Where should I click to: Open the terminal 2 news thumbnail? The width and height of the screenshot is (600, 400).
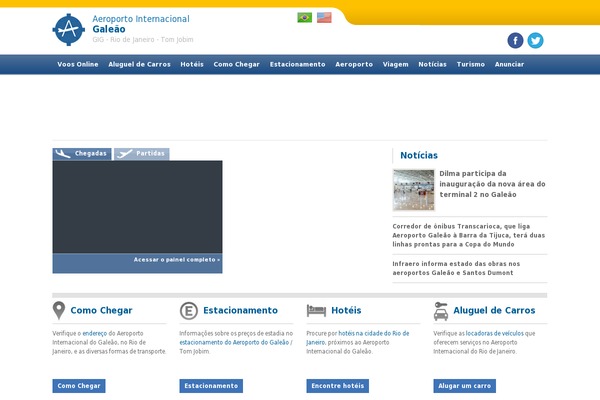[x=414, y=190]
